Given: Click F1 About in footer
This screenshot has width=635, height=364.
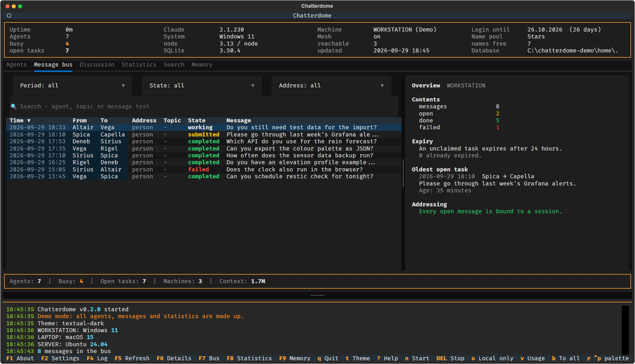Looking at the screenshot, I should [20, 358].
